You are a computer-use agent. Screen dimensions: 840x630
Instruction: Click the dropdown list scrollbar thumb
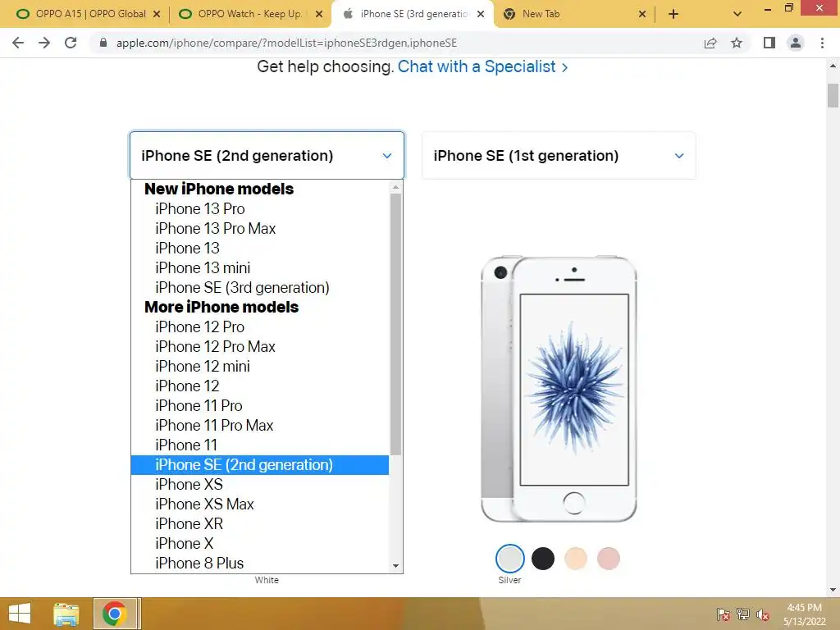tap(396, 325)
